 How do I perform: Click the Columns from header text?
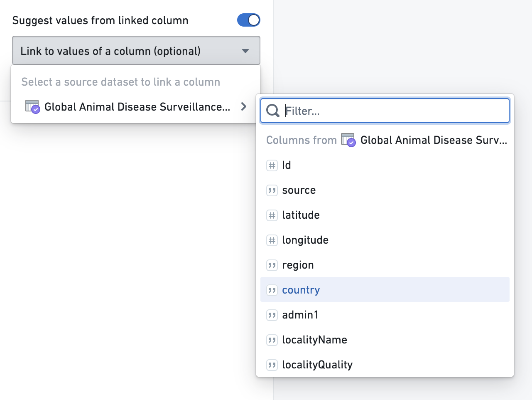(302, 140)
